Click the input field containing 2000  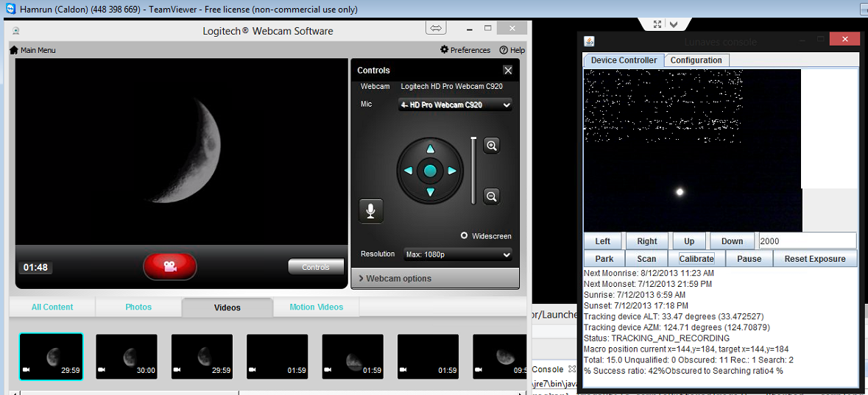(x=807, y=241)
